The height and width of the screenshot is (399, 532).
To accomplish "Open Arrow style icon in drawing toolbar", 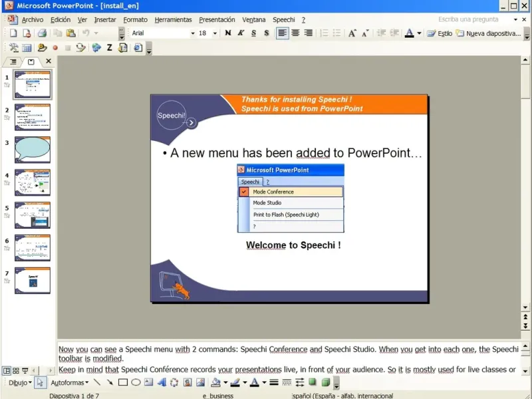I will pyautogui.click(x=300, y=382).
